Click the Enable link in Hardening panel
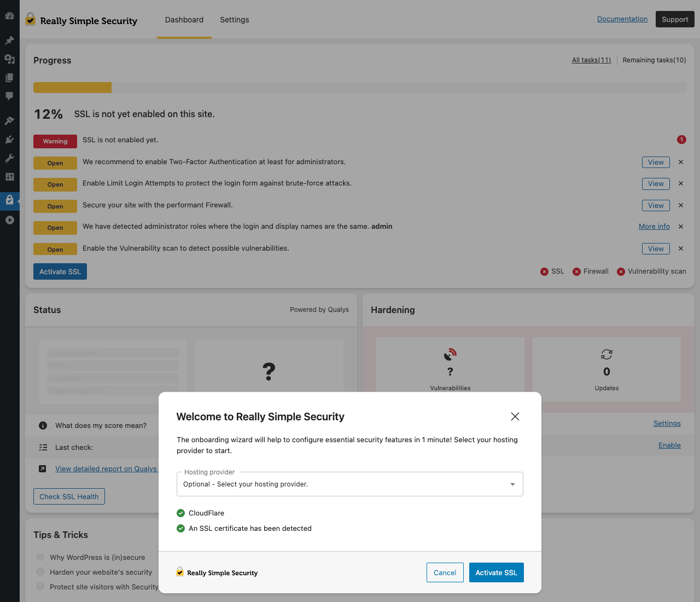The image size is (700, 602). coord(669,445)
